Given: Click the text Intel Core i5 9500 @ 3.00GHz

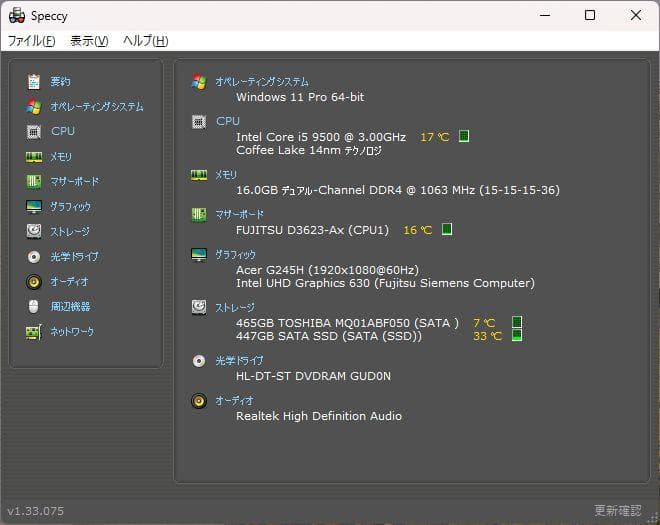Looking at the screenshot, I should click(321, 137).
